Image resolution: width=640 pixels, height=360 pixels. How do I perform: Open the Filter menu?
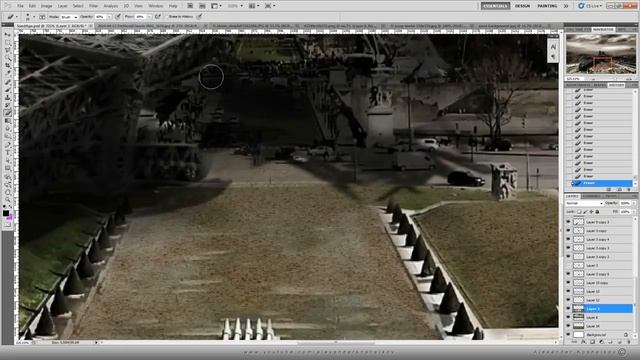(x=93, y=6)
